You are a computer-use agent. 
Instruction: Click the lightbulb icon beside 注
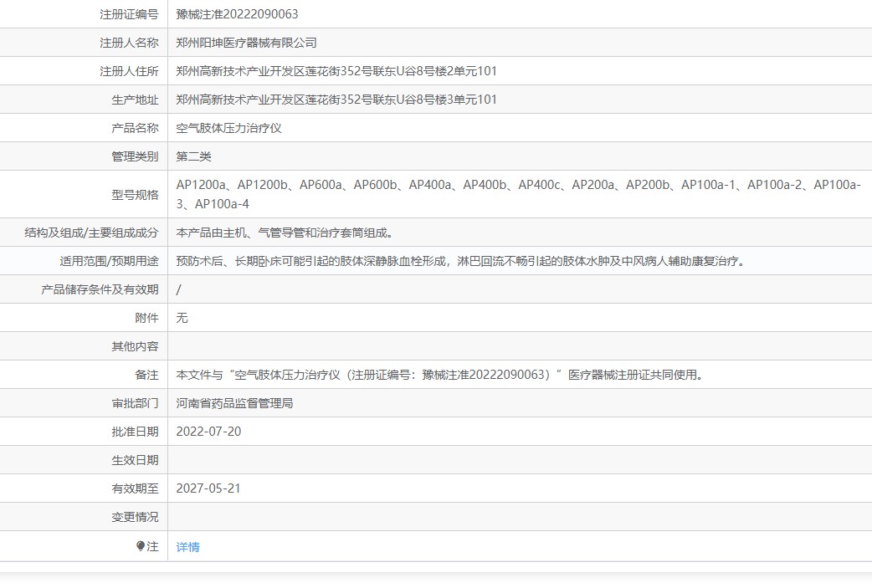(x=141, y=546)
